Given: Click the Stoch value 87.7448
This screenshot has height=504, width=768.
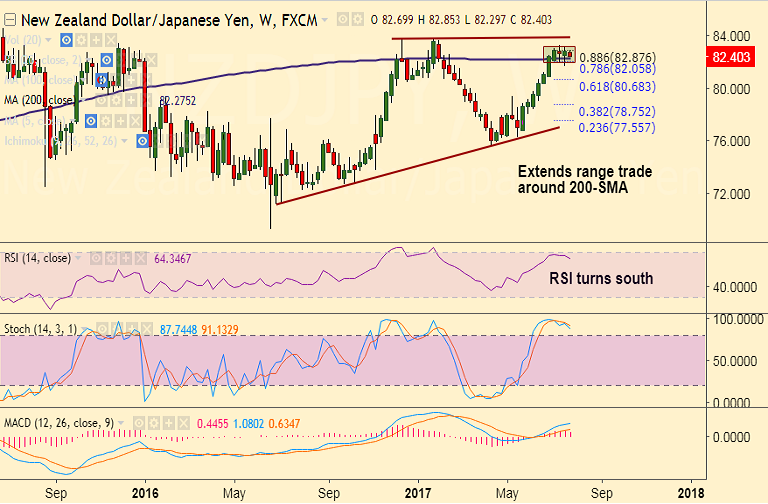Looking at the screenshot, I should pyautogui.click(x=178, y=329).
